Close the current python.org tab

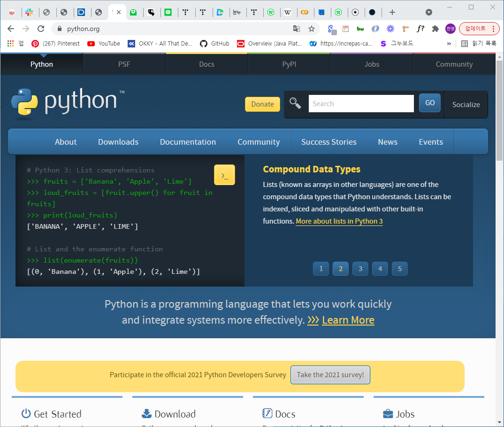(x=119, y=12)
